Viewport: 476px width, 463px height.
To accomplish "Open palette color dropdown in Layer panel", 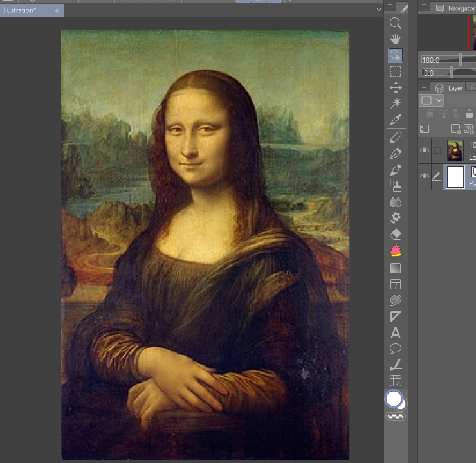I will pyautogui.click(x=432, y=100).
